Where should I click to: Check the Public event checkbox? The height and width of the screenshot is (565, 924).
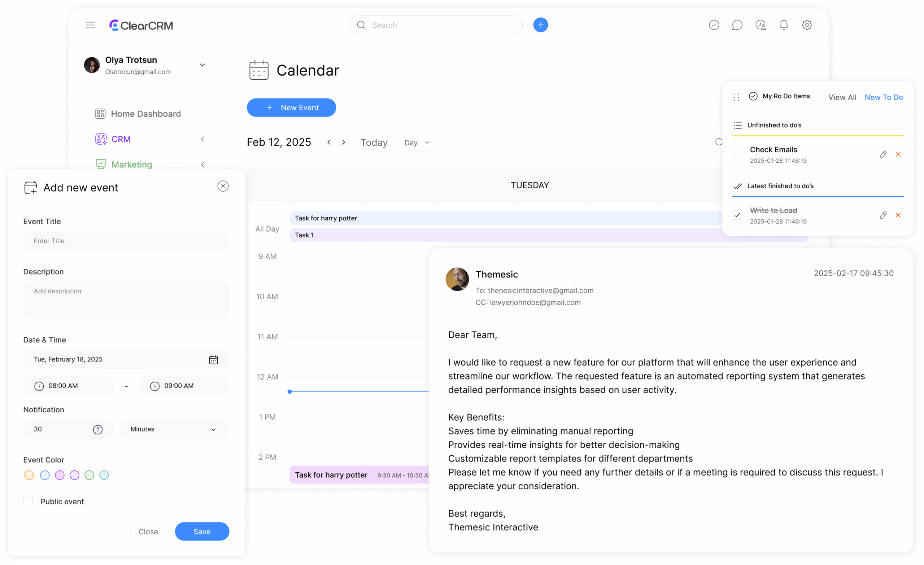pyautogui.click(x=28, y=502)
